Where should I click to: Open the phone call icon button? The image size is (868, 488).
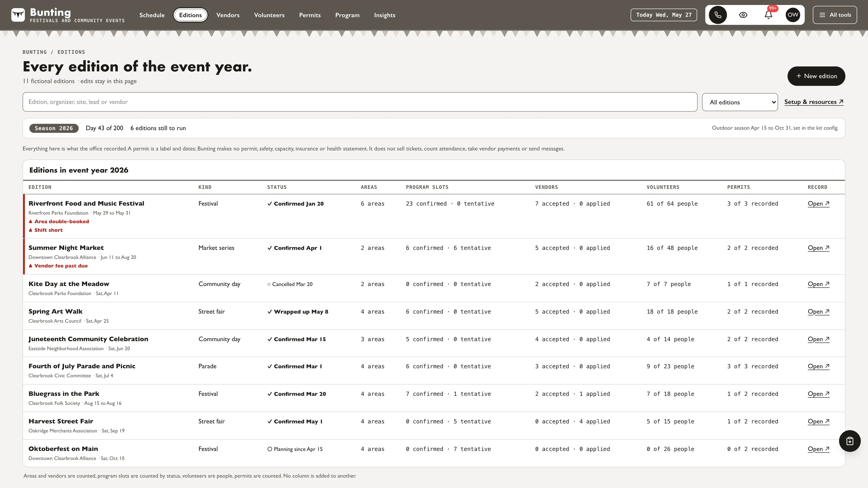(718, 15)
